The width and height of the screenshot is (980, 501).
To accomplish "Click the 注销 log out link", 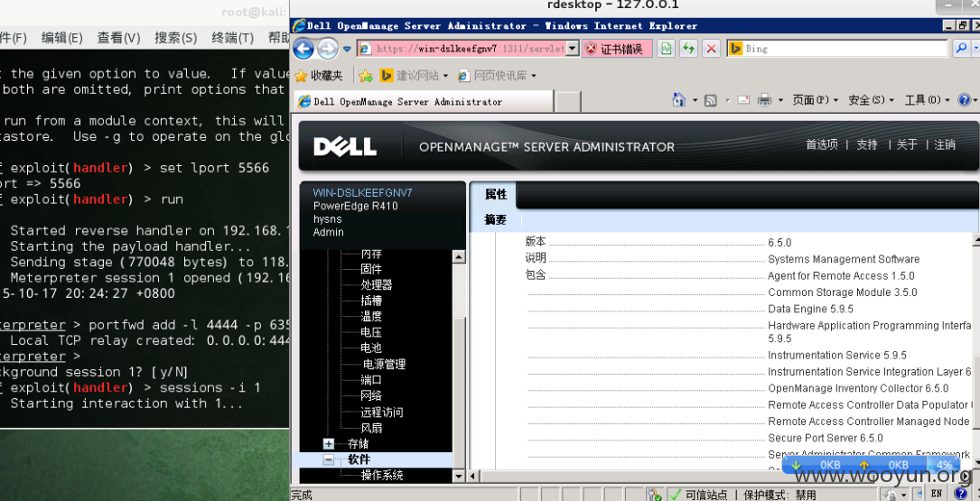I will pyautogui.click(x=945, y=145).
